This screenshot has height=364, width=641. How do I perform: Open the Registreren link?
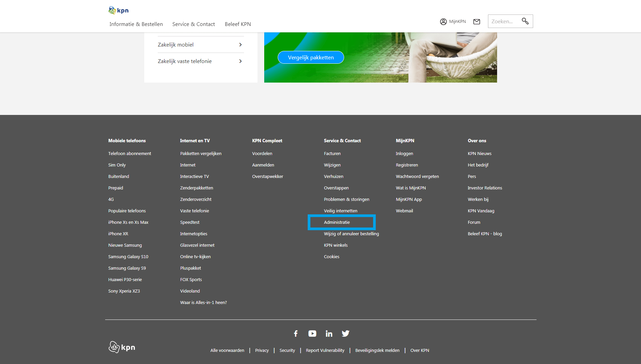tap(407, 165)
